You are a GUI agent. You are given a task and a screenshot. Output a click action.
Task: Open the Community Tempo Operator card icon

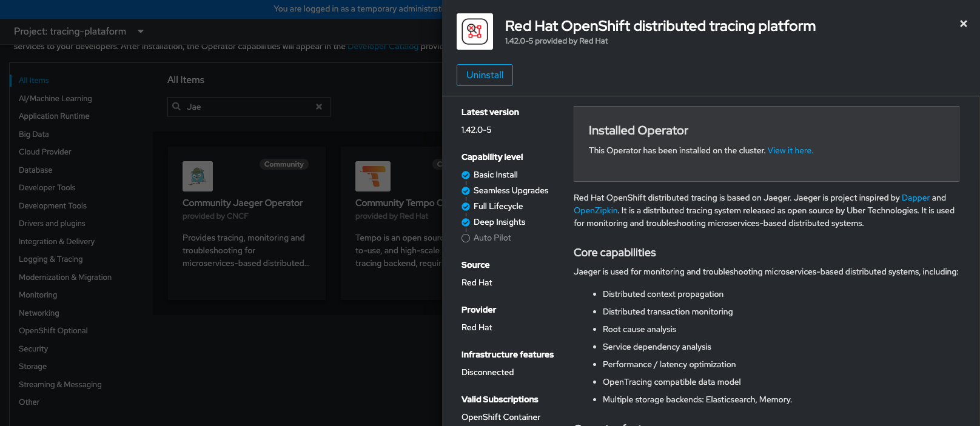click(373, 176)
